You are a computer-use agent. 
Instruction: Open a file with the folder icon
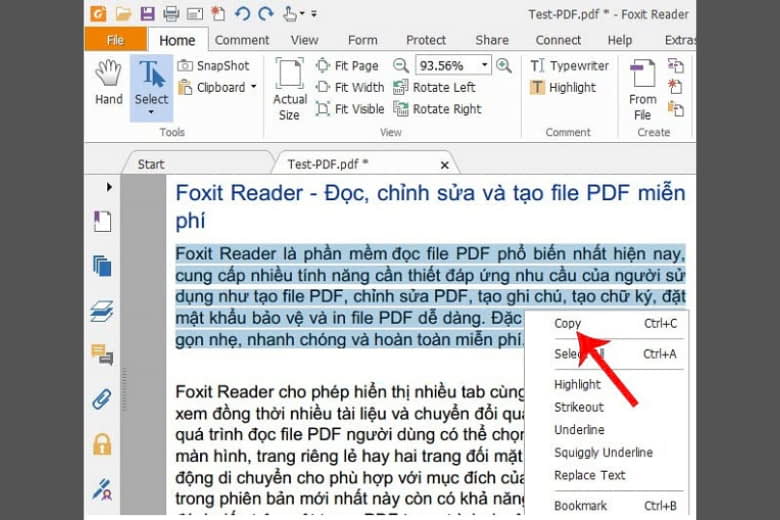[x=123, y=13]
